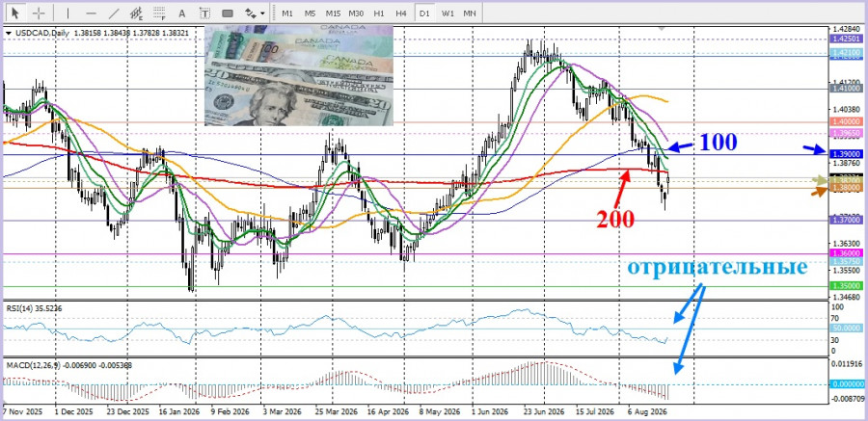Click the 'MACD(12,26,9)' indicator label
The width and height of the screenshot is (868, 421).
click(x=33, y=366)
